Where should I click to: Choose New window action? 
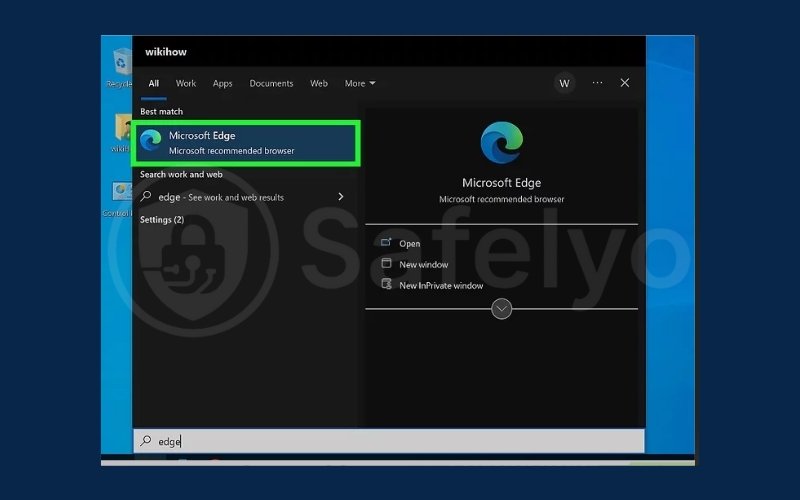coord(423,264)
